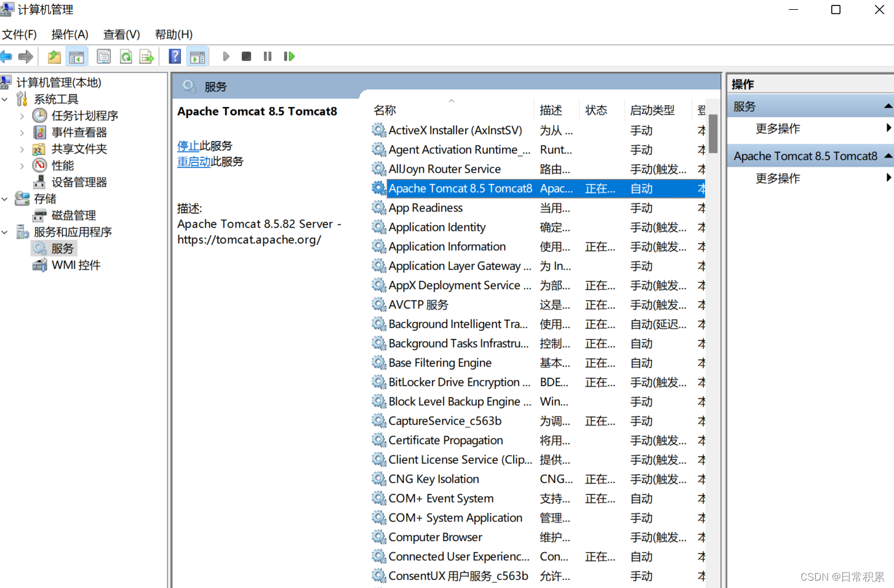
Task: Click the Up one level folder icon
Action: point(55,57)
